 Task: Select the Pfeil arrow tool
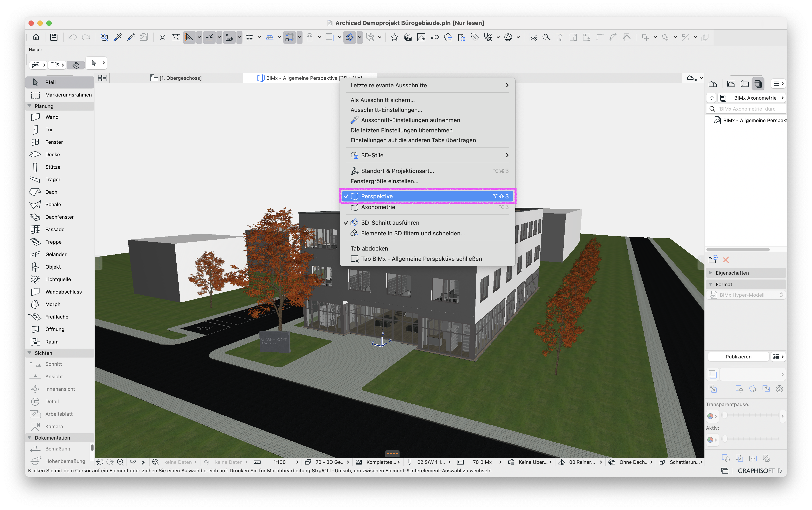(x=60, y=82)
